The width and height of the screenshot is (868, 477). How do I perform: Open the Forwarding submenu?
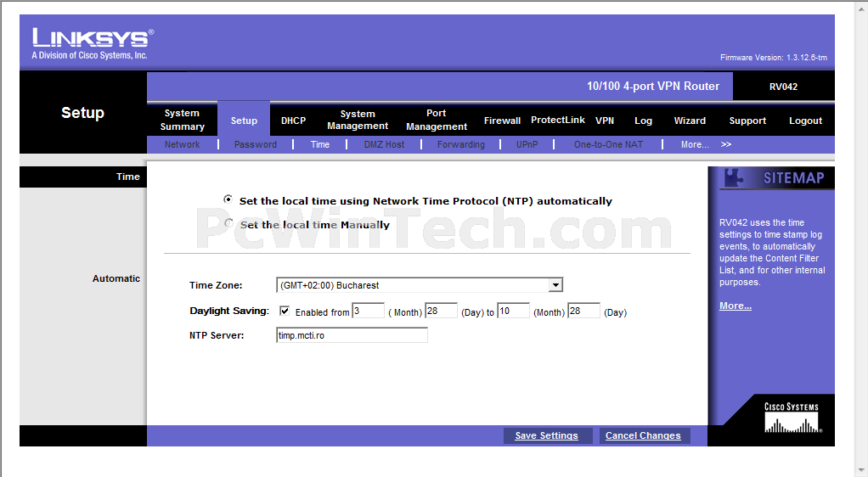(x=460, y=144)
